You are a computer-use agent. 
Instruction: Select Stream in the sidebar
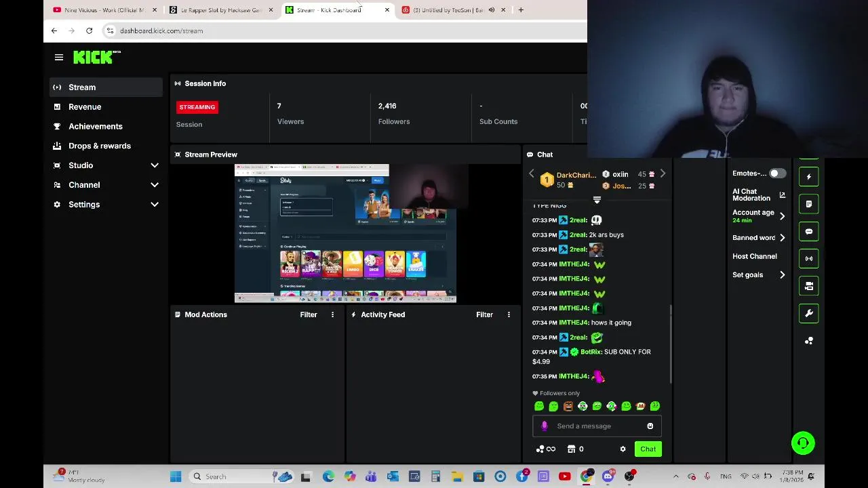[106, 87]
